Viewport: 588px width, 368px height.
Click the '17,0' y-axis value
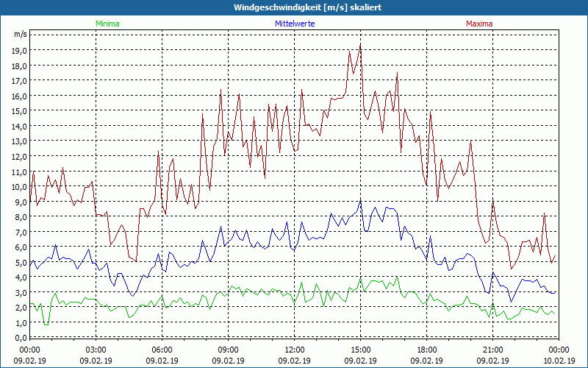pos(21,81)
